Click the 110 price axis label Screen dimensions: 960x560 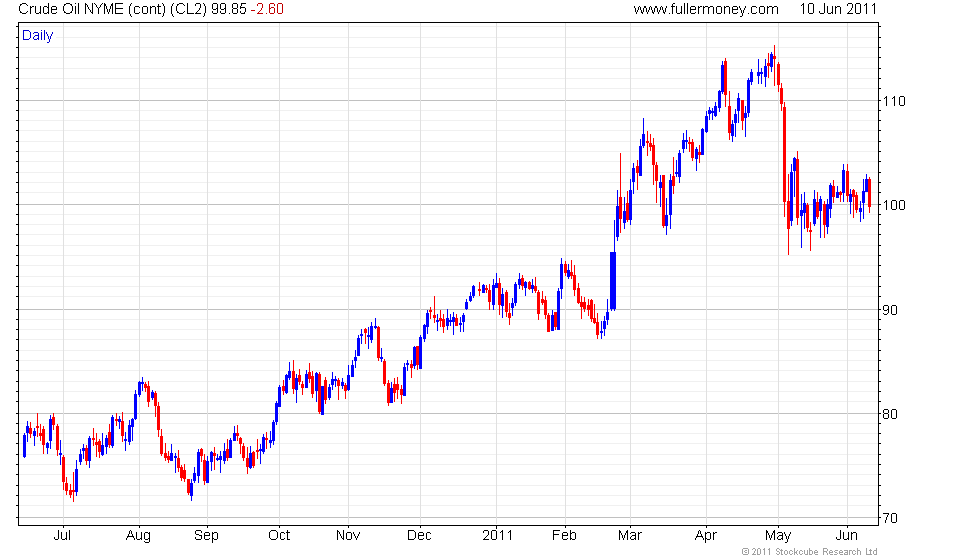pos(893,102)
